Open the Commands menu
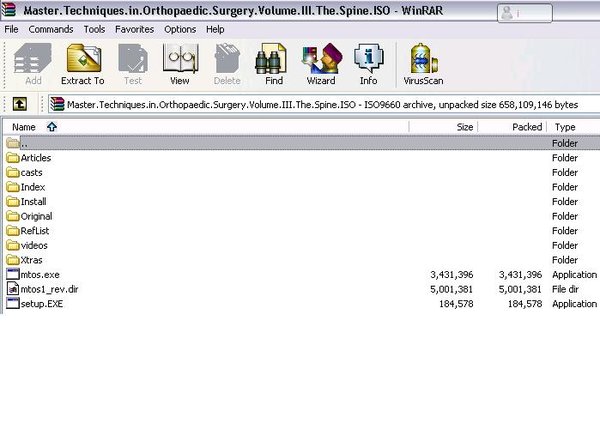Viewport: 600px width, 429px height. pyautogui.click(x=51, y=30)
